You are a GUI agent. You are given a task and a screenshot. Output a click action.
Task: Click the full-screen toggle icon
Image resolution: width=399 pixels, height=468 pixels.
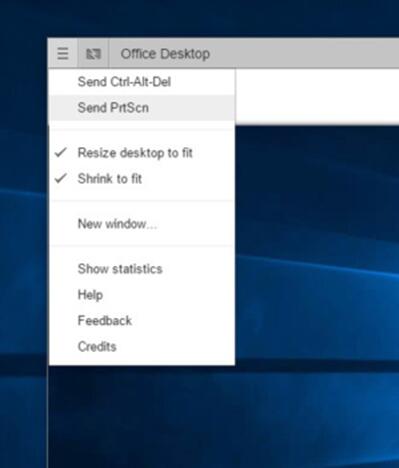93,53
